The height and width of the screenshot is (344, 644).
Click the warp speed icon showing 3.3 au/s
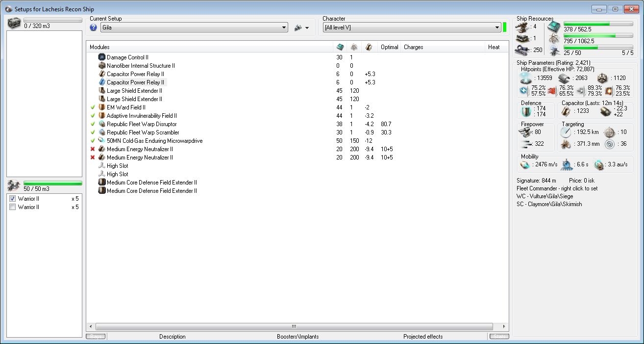click(x=599, y=165)
